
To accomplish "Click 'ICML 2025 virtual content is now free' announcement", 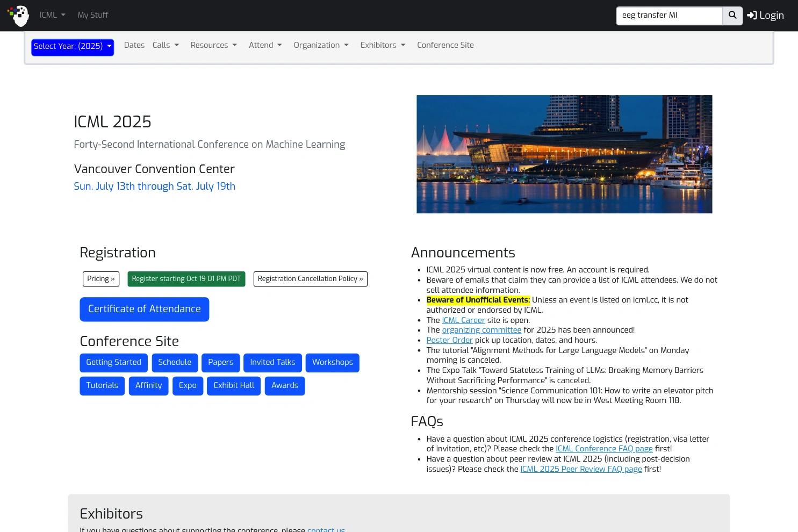I will point(538,270).
